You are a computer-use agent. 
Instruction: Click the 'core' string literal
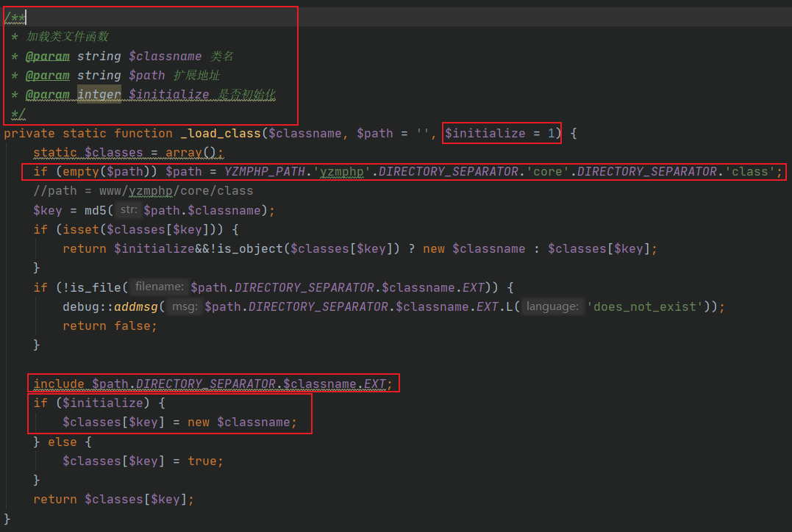pyautogui.click(x=548, y=172)
